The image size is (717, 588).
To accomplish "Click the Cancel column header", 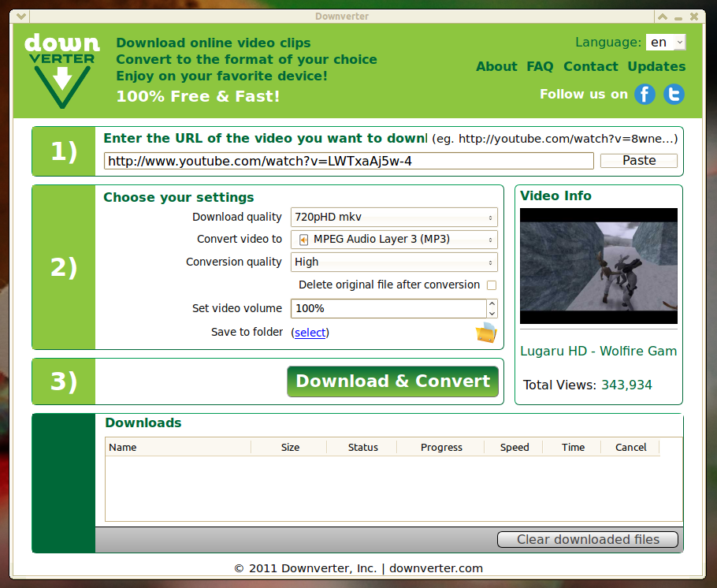I will click(x=630, y=447).
